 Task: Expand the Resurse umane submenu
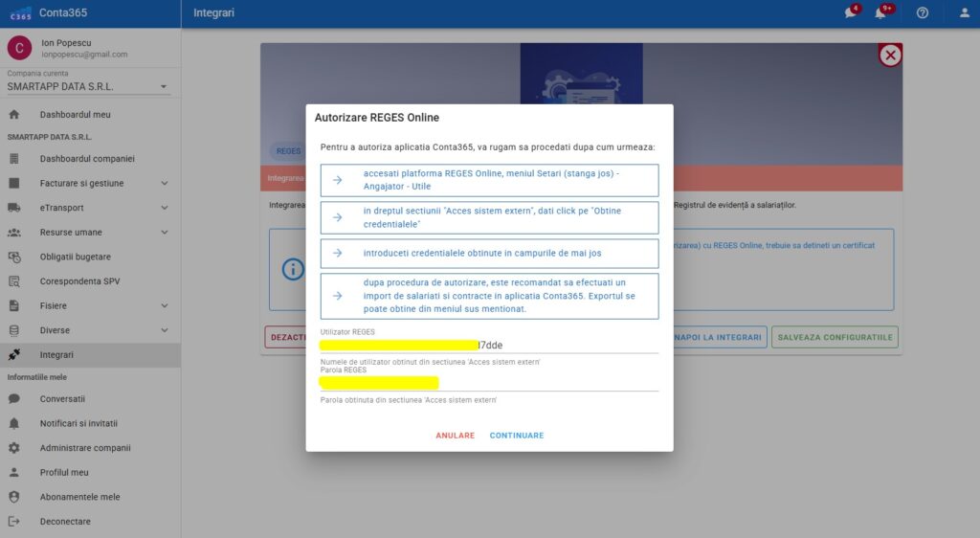(164, 233)
